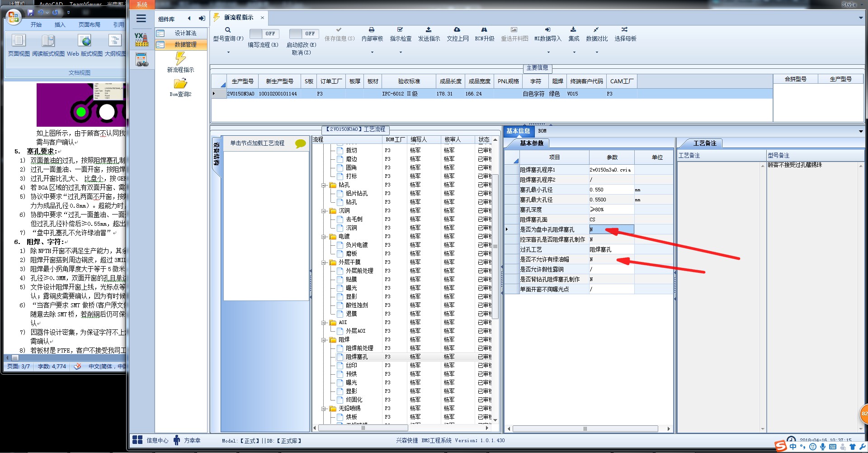
Task: Open the 新流程指示 lightning icon in component library
Action: tap(180, 58)
